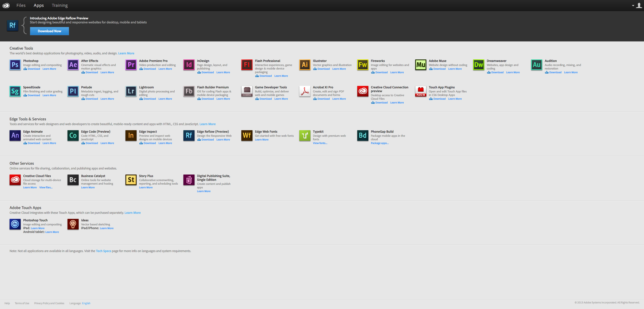Click the Audition Au icon
This screenshot has width=644, height=309.
(x=537, y=65)
